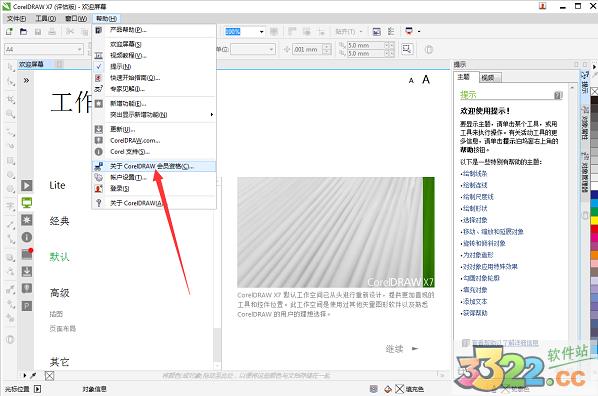
Task: Click the nudge distance .001 mm field
Action: (307, 49)
